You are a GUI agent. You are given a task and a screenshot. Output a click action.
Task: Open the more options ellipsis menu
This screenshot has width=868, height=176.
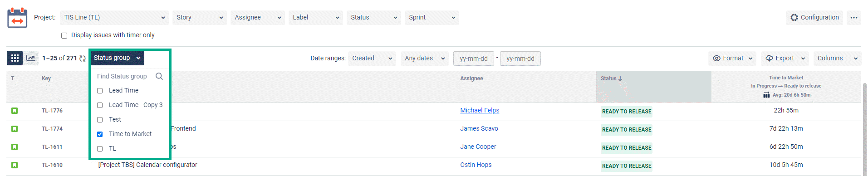pos(854,18)
